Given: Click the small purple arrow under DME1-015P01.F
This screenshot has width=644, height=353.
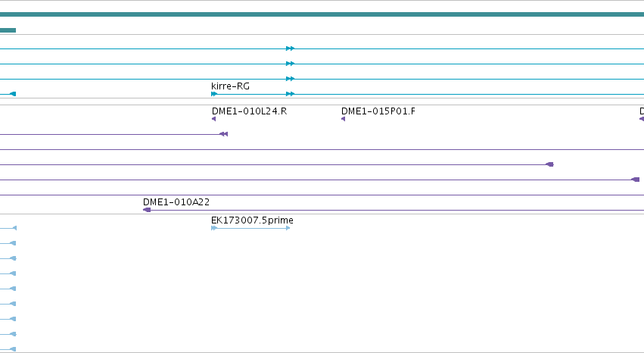Looking at the screenshot, I should [x=344, y=119].
